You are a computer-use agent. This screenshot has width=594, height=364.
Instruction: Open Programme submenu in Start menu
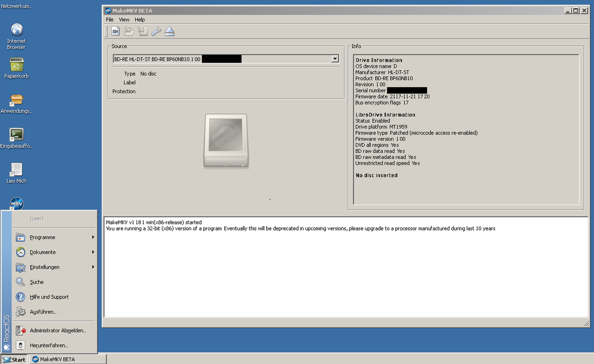coord(54,237)
